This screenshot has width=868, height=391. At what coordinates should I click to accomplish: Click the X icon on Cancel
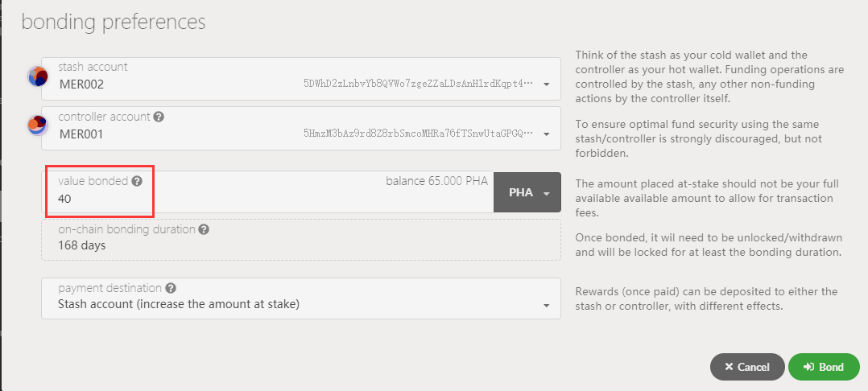(729, 367)
